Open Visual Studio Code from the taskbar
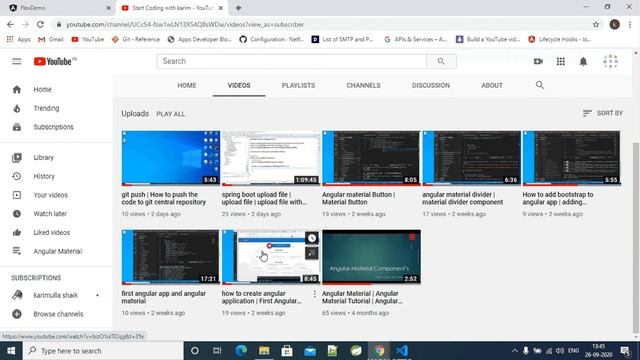 tap(402, 351)
